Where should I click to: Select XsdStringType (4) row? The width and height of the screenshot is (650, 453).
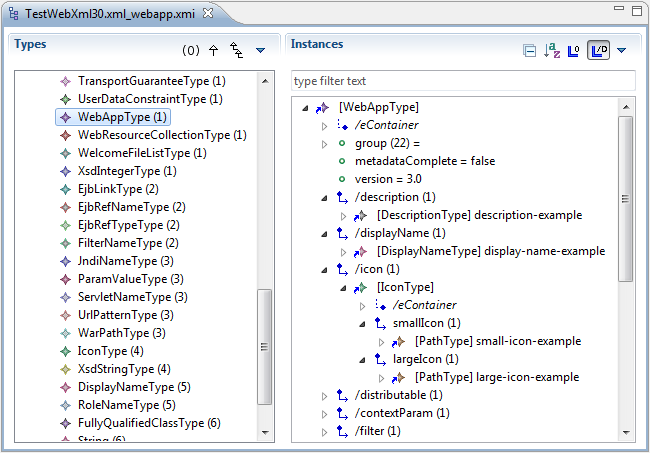[124, 369]
